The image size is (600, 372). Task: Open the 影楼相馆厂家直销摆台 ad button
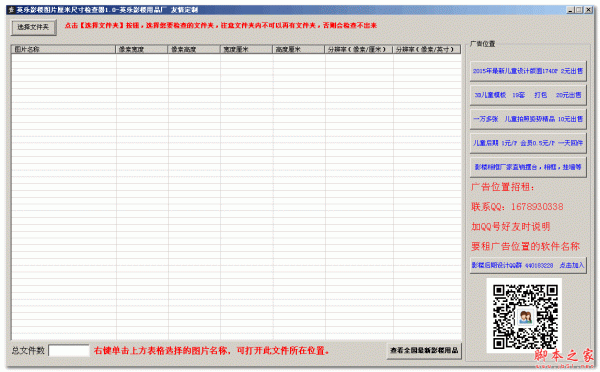tap(528, 167)
